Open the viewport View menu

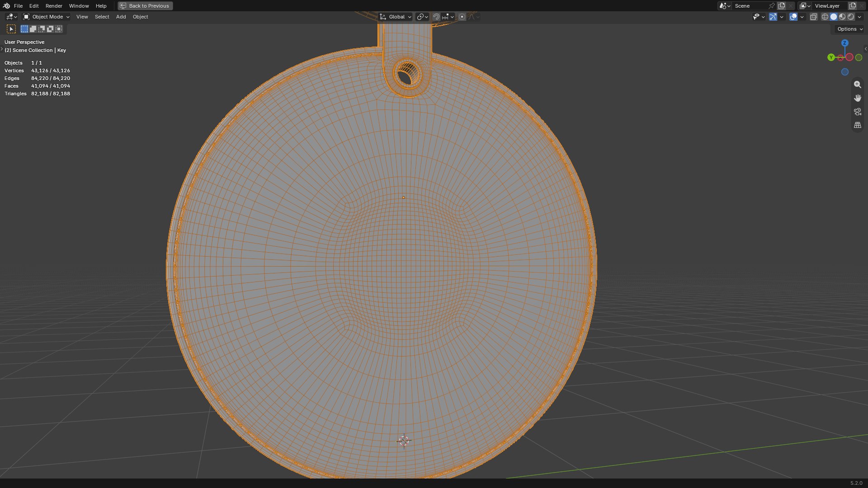(x=82, y=17)
